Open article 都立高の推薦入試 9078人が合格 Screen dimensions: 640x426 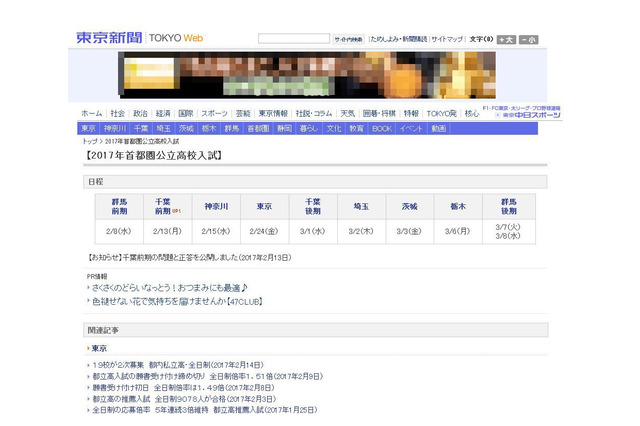click(184, 399)
